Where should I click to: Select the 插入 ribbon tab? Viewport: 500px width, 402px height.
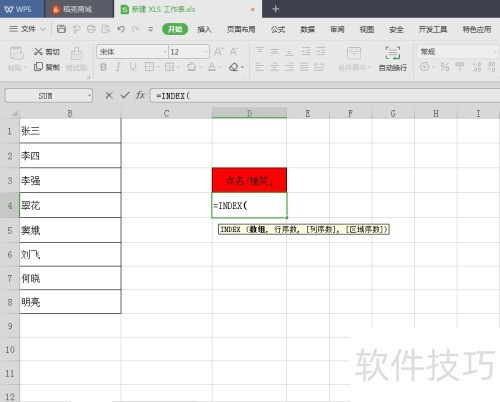[x=204, y=29]
